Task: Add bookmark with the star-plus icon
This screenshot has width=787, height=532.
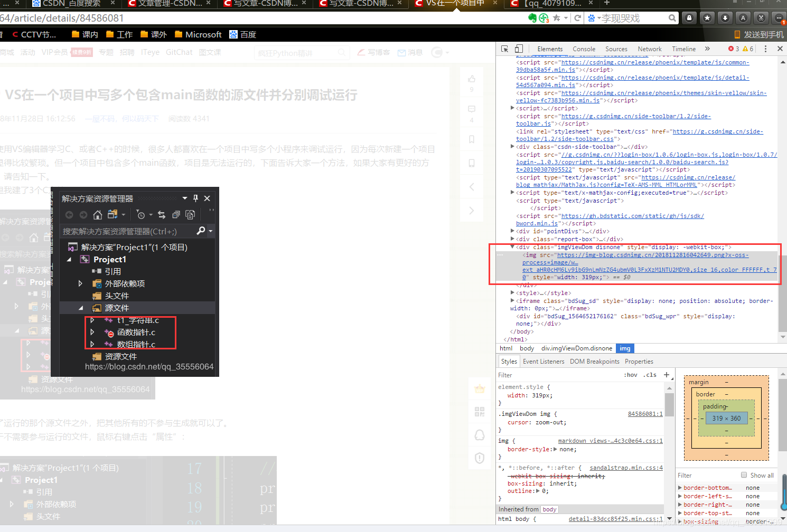Action: pyautogui.click(x=557, y=18)
